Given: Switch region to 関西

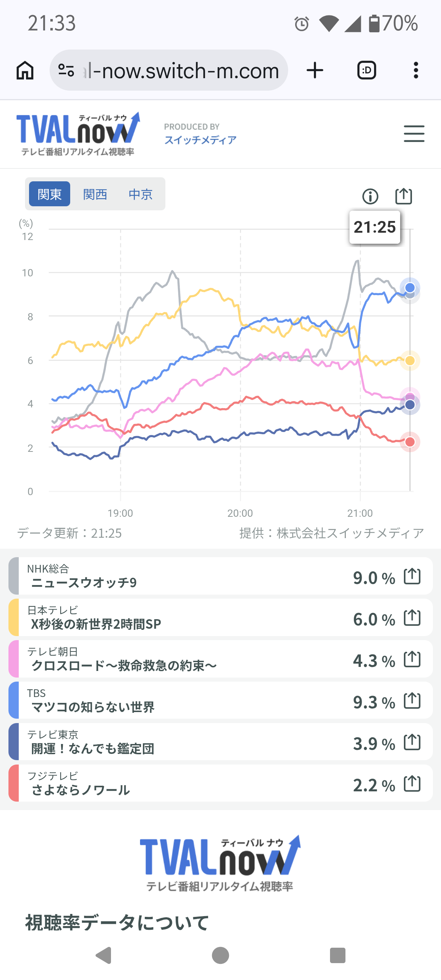Looking at the screenshot, I should click(95, 194).
